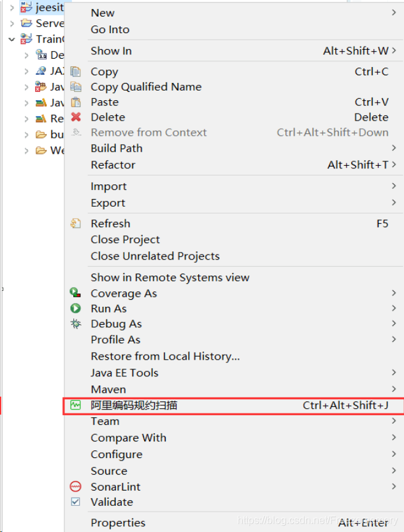The width and height of the screenshot is (404, 532).
Task: Open the Export submenu
Action: [x=234, y=203]
